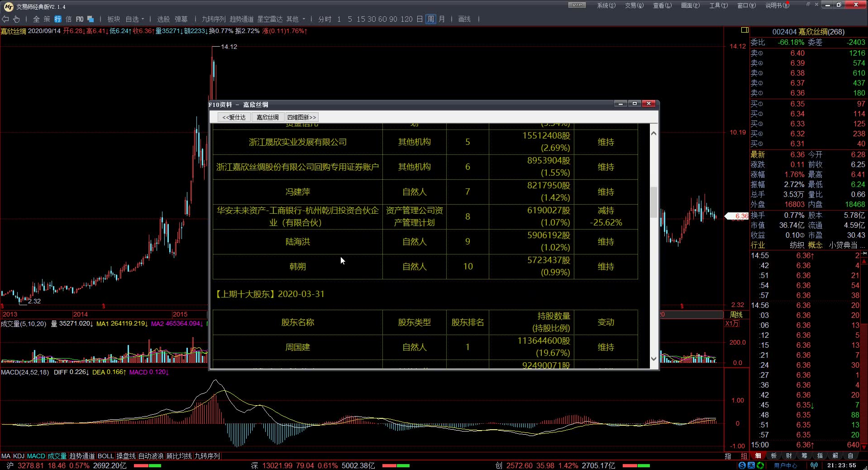Click the back arrow toolbar icon

point(5,19)
